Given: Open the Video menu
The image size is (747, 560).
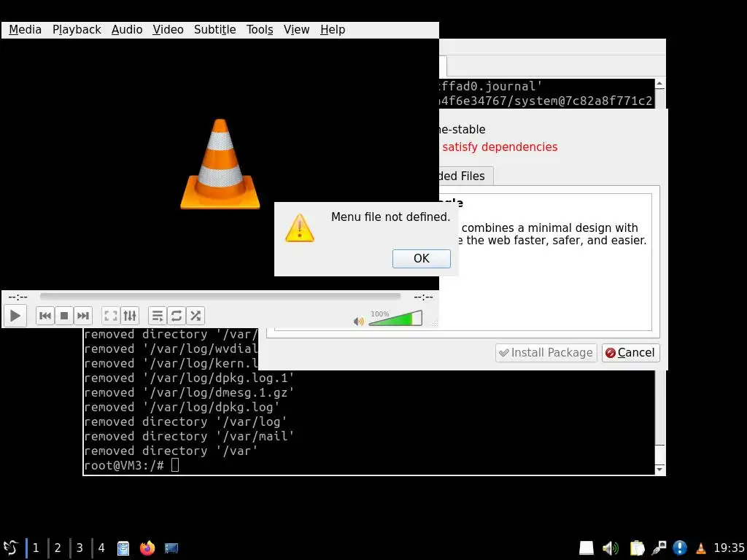Looking at the screenshot, I should pos(168,29).
